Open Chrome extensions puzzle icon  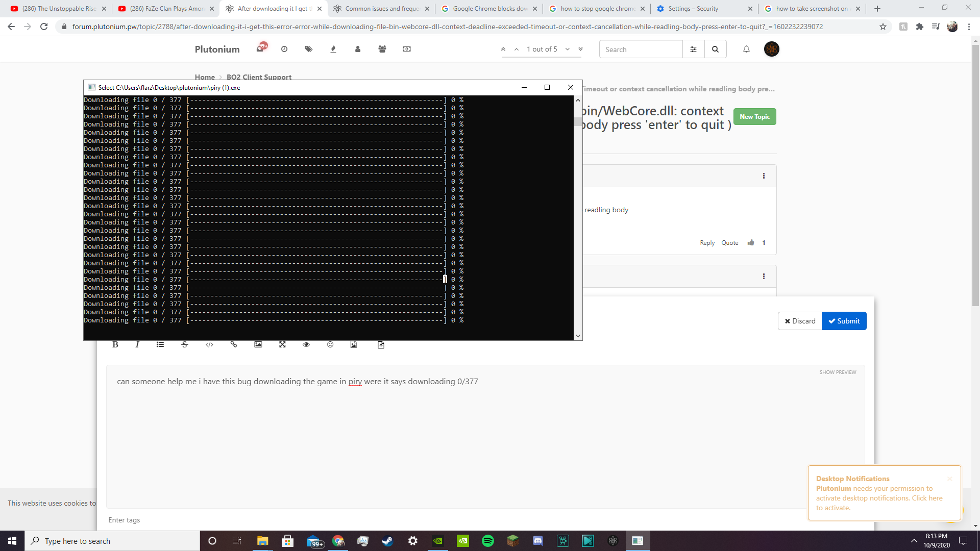pos(920,27)
